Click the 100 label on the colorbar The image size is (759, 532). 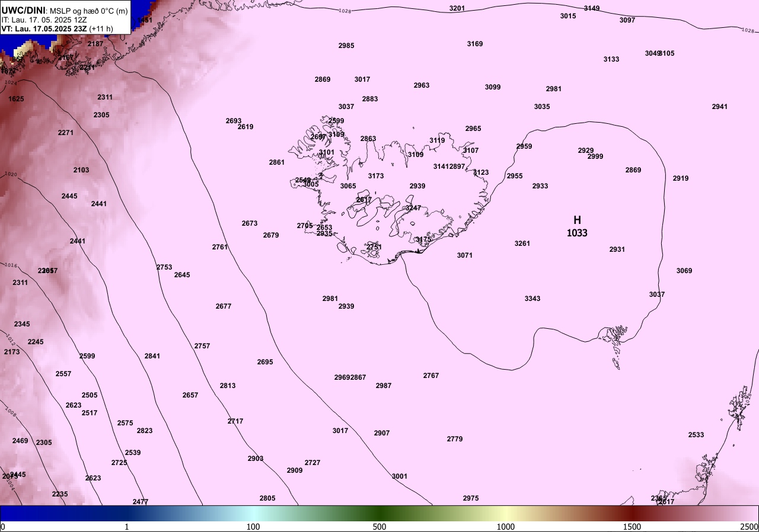[253, 527]
